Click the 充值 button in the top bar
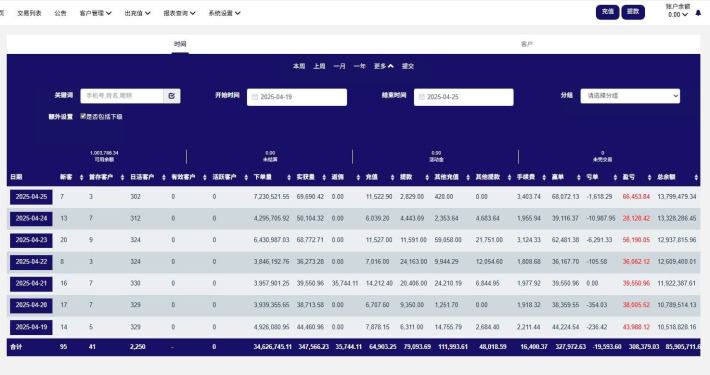The image size is (710, 375). [x=607, y=12]
